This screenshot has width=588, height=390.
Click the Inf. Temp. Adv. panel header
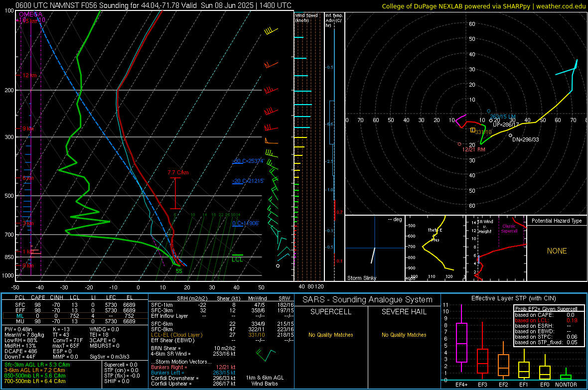tap(333, 20)
